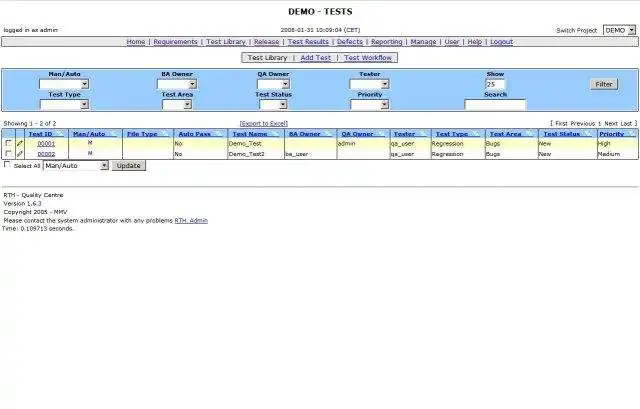Open the Test Results menu

coord(308,42)
